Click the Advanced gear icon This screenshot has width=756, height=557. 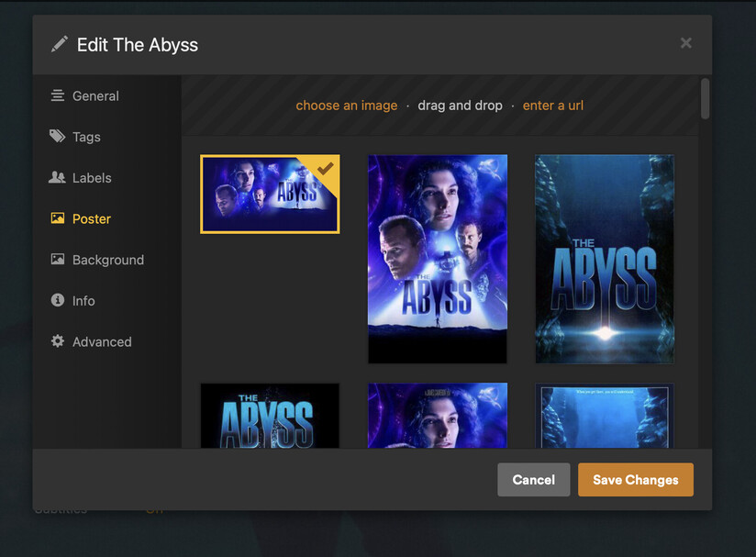(58, 341)
